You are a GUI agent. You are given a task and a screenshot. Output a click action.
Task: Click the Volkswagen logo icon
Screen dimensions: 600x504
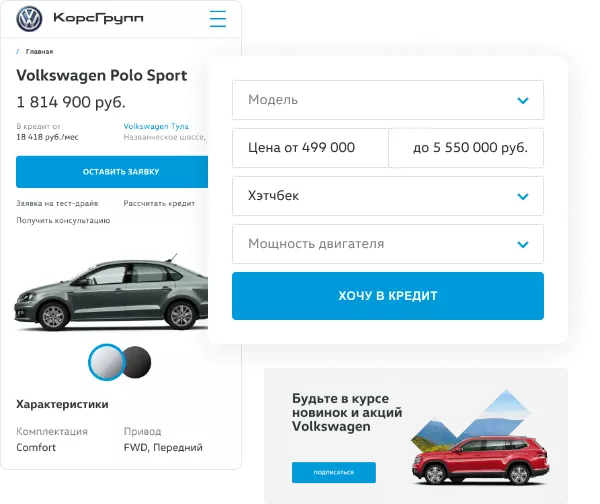point(29,19)
